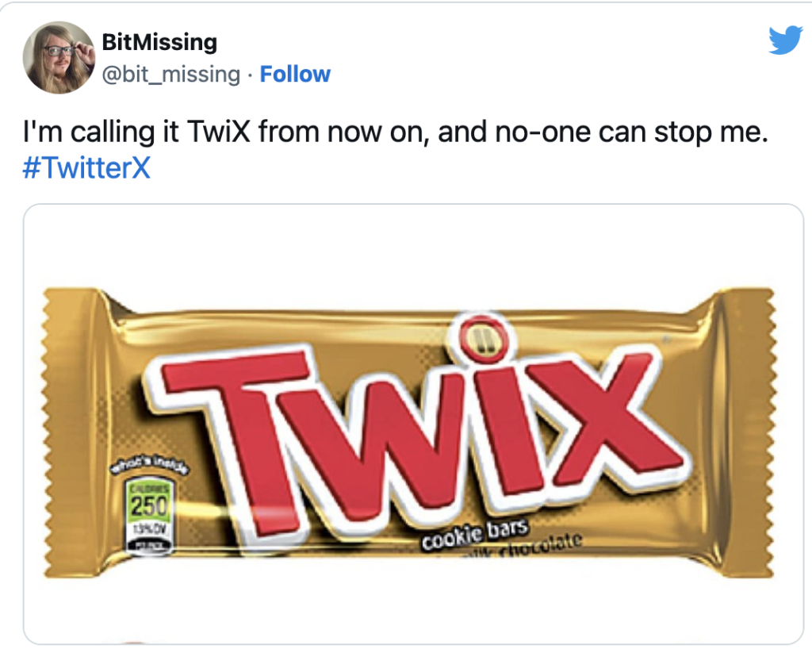Click the tweet text about calling it TwiX
Viewport: 812px width, 649px height.
coord(395,132)
